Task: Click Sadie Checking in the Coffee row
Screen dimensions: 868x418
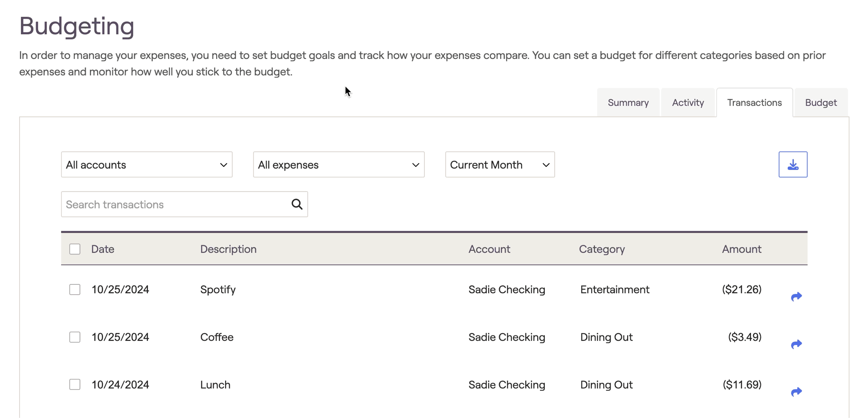Action: pyautogui.click(x=506, y=337)
